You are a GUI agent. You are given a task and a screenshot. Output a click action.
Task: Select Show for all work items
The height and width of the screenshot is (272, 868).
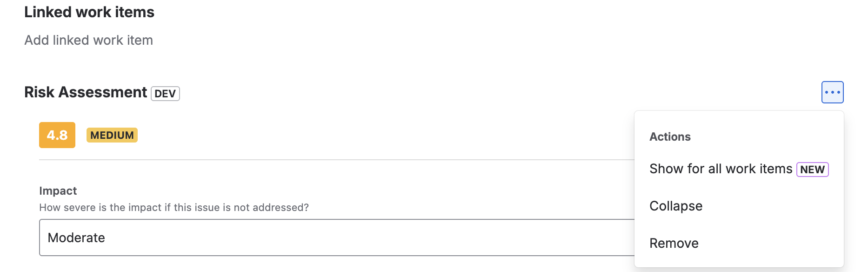point(721,169)
